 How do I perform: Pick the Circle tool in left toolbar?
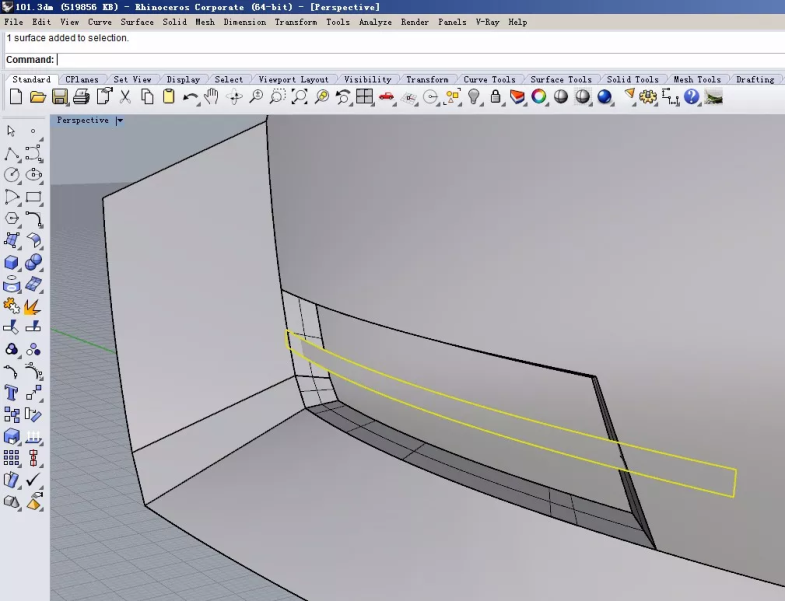pos(12,174)
